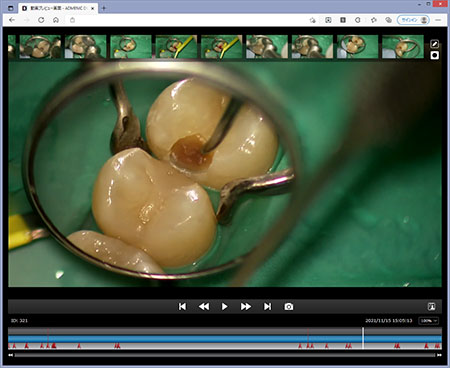
Task: Skip to the end of the video
Action: pyautogui.click(x=267, y=306)
